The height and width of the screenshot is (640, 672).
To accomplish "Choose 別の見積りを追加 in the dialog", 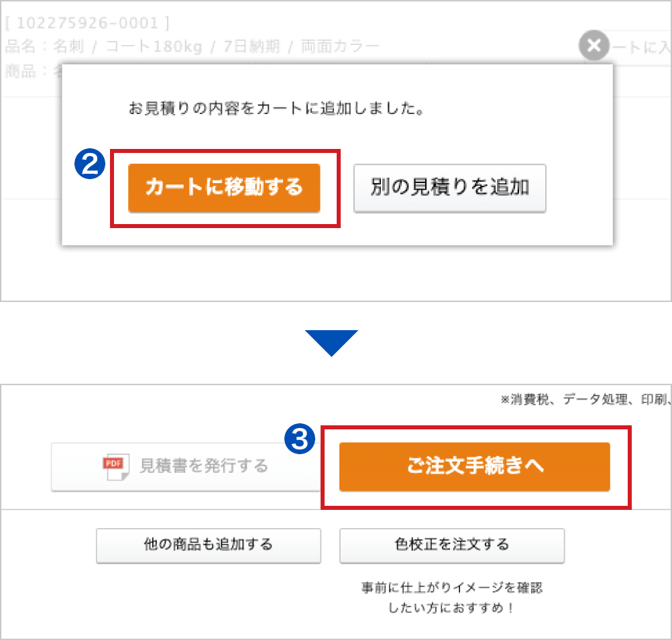I will click(449, 188).
